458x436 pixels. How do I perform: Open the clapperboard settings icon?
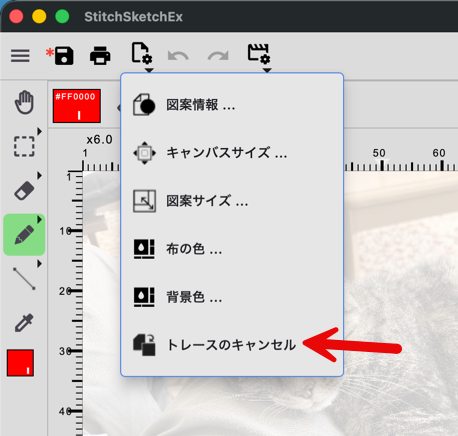[x=259, y=53]
